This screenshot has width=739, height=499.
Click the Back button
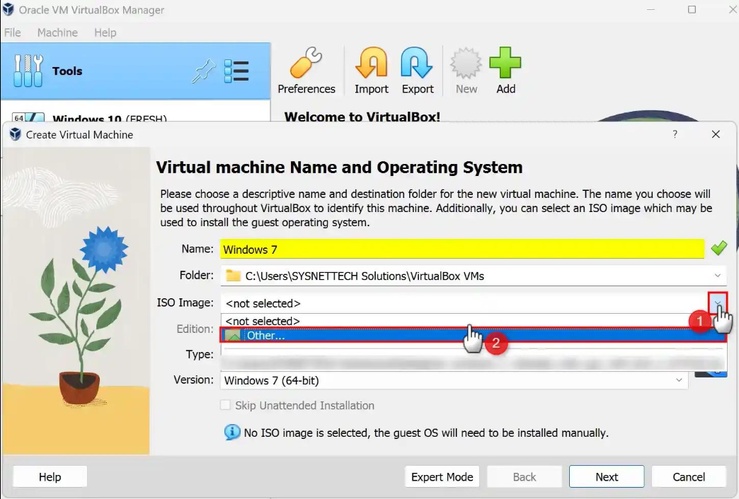pos(525,477)
